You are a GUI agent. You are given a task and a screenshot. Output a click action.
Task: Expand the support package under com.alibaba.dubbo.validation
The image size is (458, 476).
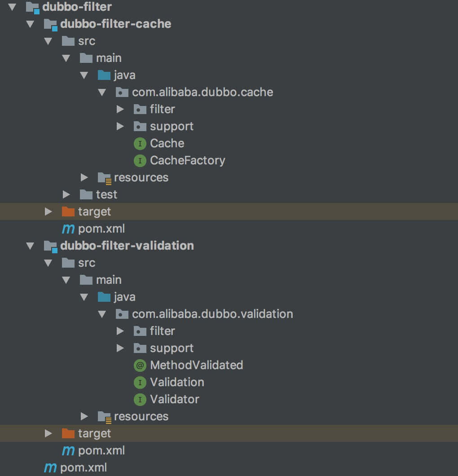120,348
